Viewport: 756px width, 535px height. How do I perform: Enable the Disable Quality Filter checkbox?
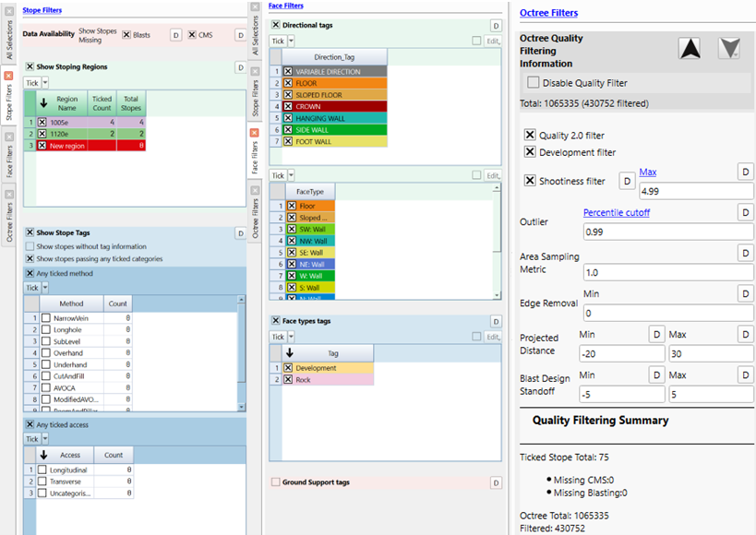click(x=532, y=82)
